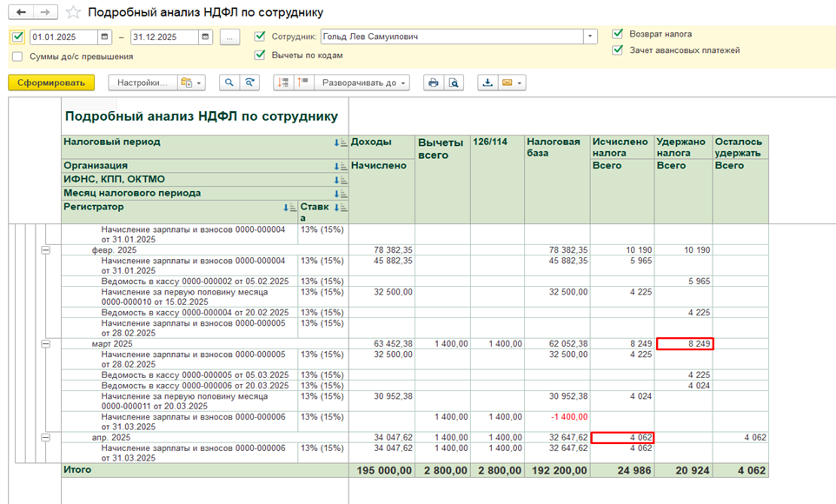Click the collapse all groups icon
Viewport: 836px width, 504px height.
click(302, 83)
